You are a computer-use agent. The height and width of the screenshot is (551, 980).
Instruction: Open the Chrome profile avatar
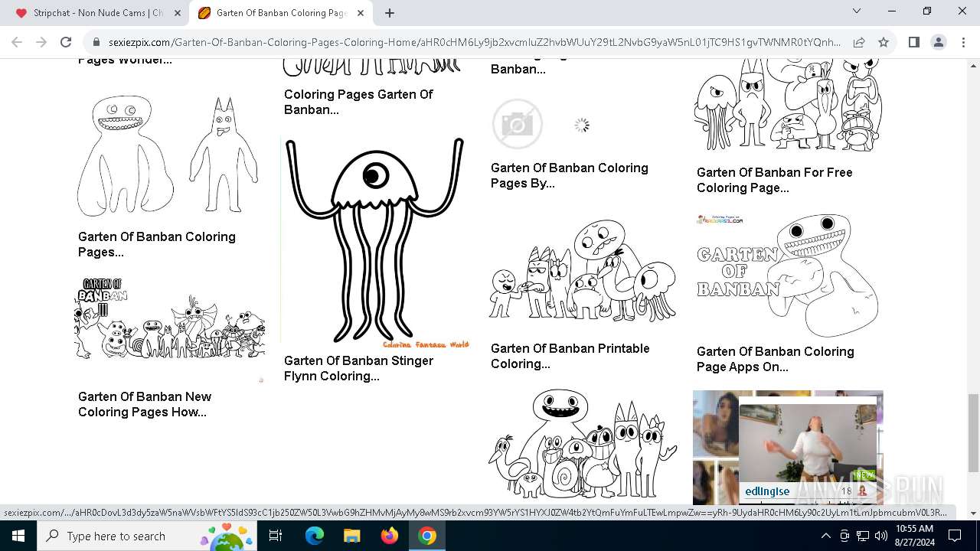(x=938, y=42)
